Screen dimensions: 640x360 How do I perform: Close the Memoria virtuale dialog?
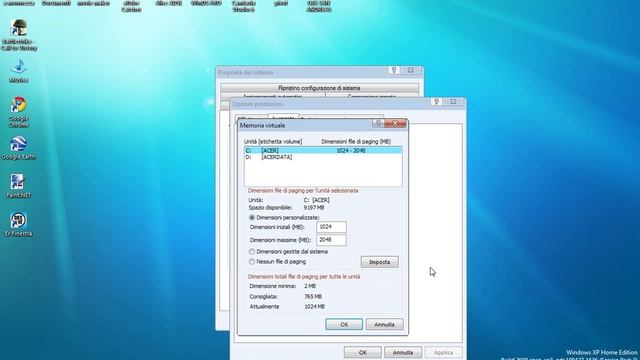[395, 123]
